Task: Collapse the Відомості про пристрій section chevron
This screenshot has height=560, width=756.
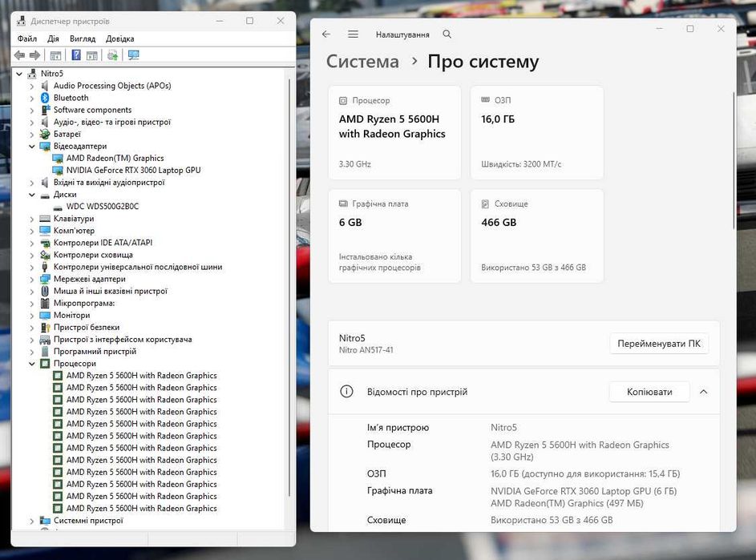Action: click(703, 392)
